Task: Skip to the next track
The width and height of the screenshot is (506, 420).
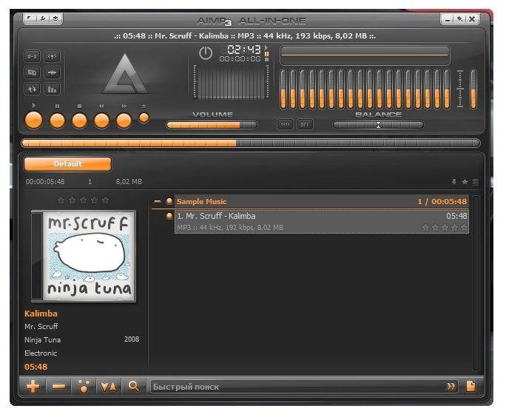Action: [124, 121]
